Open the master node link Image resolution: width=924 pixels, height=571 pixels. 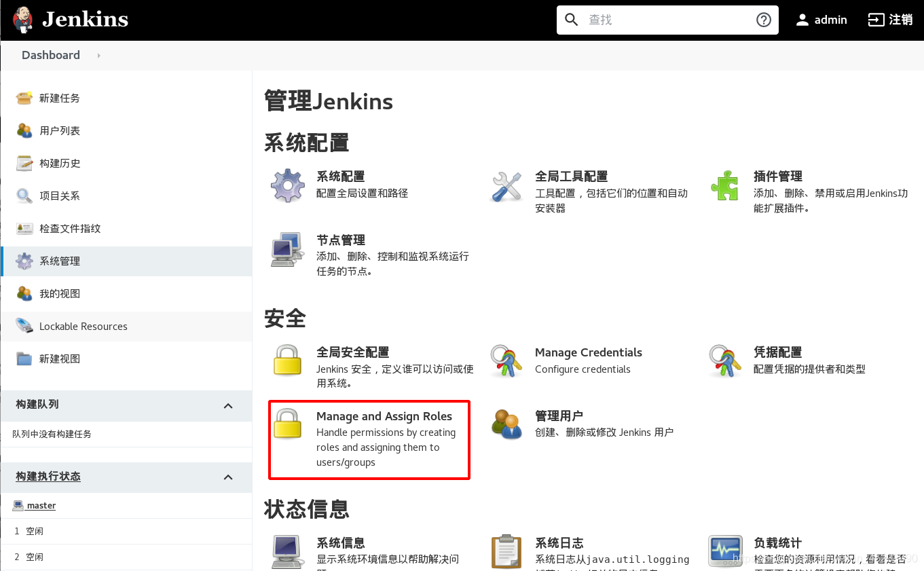tap(41, 505)
